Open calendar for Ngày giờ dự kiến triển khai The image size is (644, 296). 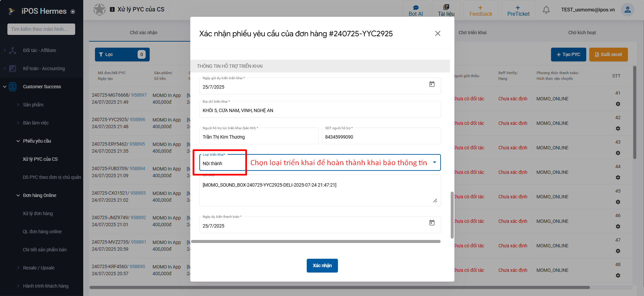pyautogui.click(x=432, y=84)
